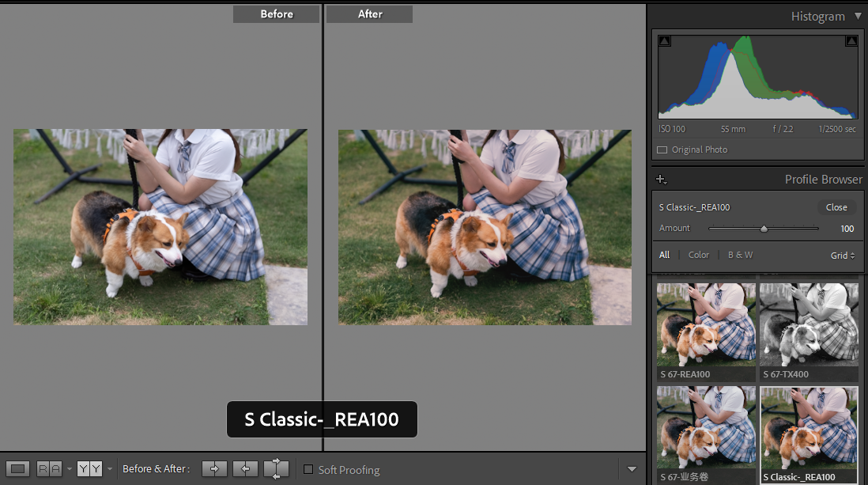Copy After settings to Before arrow
This screenshot has width=868, height=485.
point(245,469)
